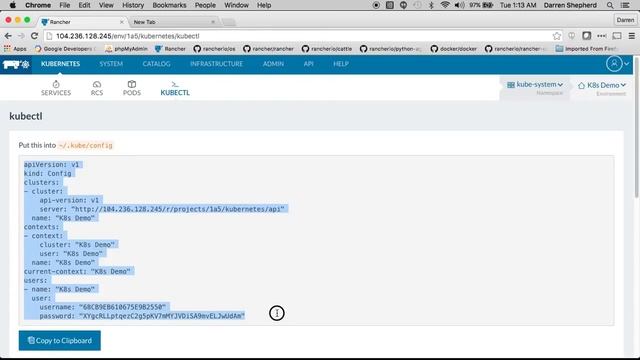The image size is (640, 360).
Task: Click the kubectl page heading
Action: point(26,116)
